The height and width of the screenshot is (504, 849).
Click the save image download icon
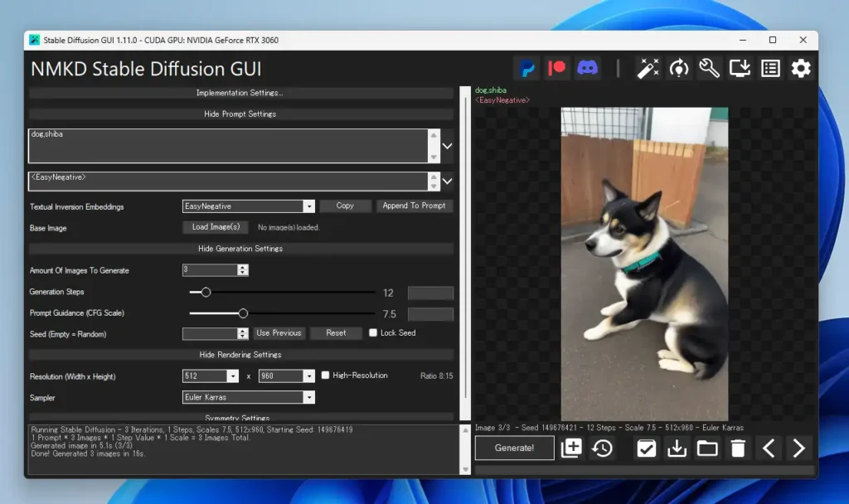click(x=677, y=448)
